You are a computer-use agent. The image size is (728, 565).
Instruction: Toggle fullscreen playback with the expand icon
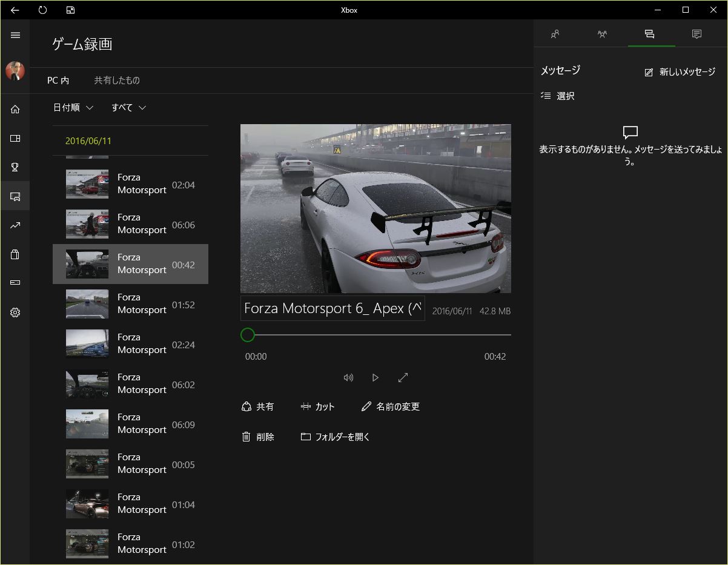click(x=403, y=377)
